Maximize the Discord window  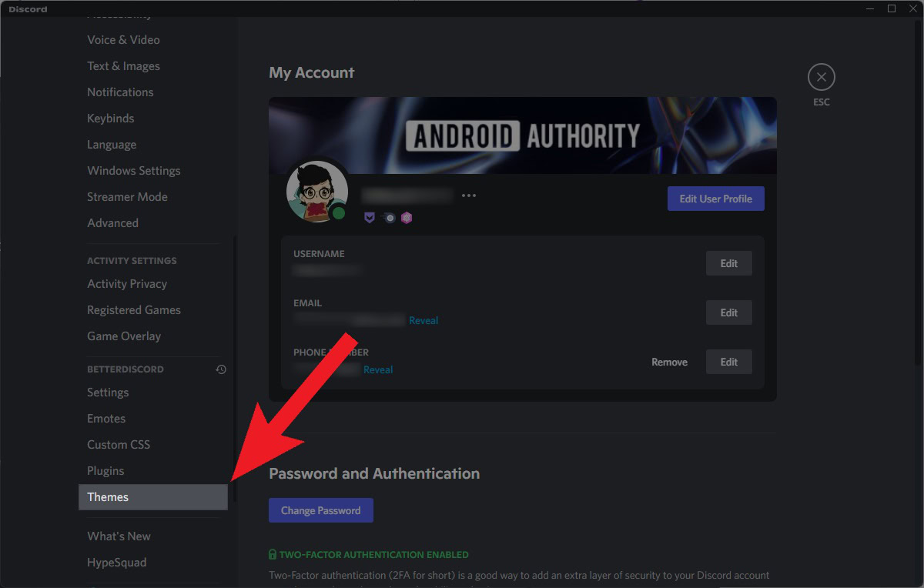tap(892, 8)
